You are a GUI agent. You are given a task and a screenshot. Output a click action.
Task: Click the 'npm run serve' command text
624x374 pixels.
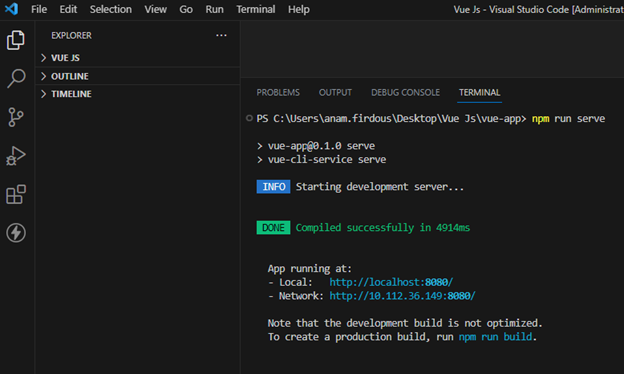point(568,119)
